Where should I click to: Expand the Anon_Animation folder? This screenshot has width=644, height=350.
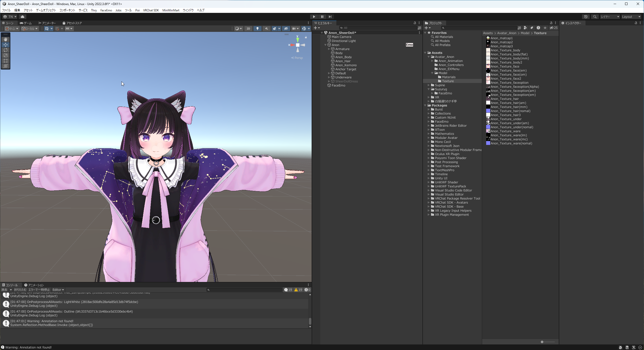(x=432, y=61)
